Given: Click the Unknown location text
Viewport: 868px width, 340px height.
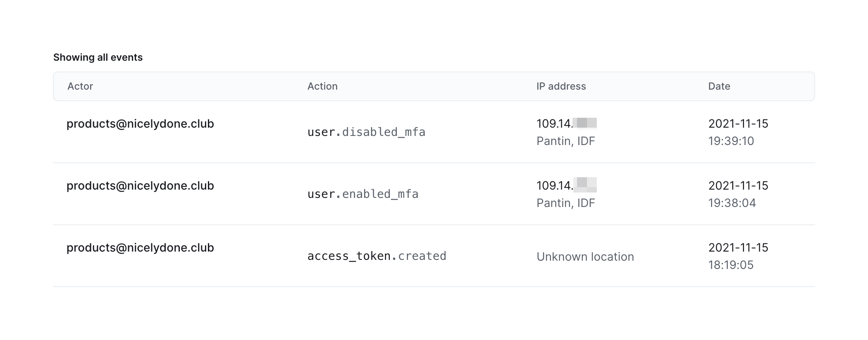Looking at the screenshot, I should click(585, 257).
